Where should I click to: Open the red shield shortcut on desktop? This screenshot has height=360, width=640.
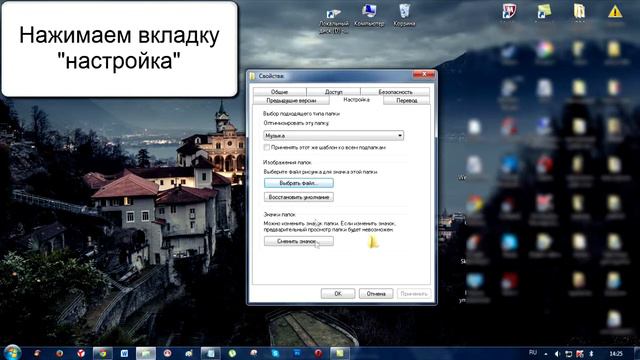click(x=509, y=11)
